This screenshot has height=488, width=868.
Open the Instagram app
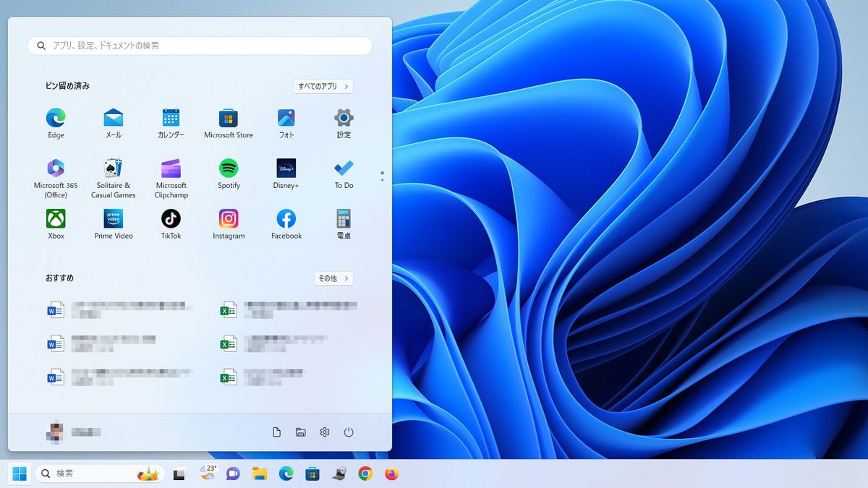pos(229,224)
